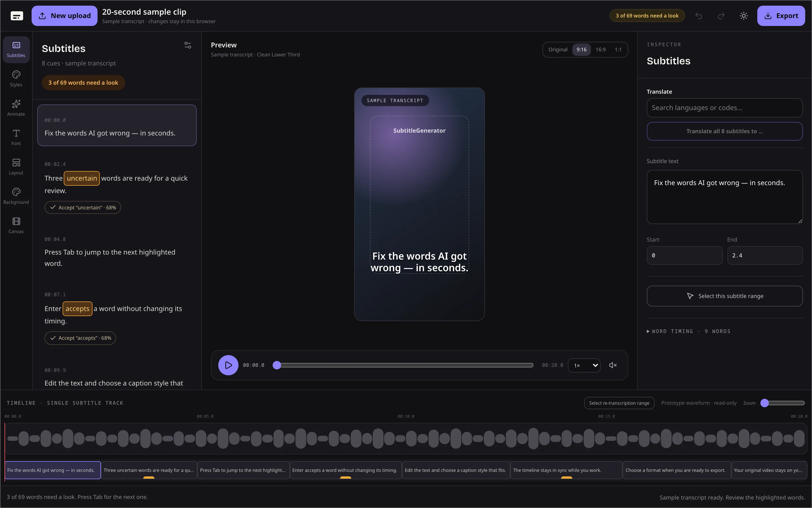The height and width of the screenshot is (508, 812).
Task: Click timeline clip 'Three uncertain words are ready'
Action: [149, 470]
